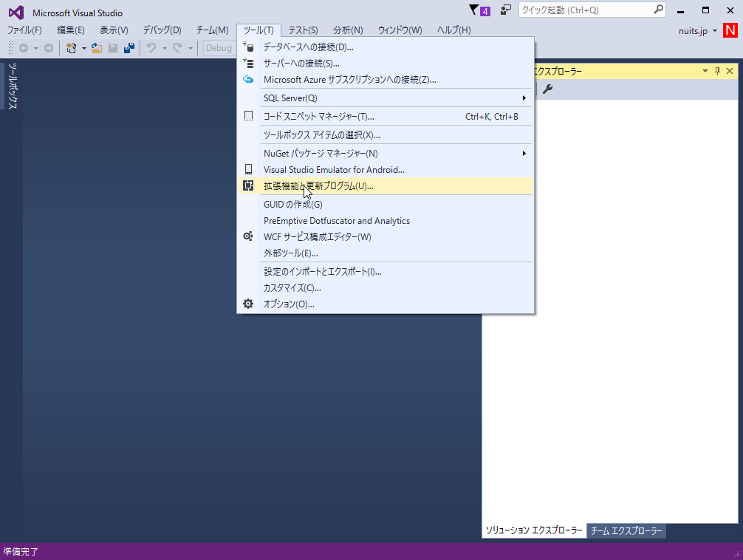Open the undo history dropdown arrow
This screenshot has width=743, height=560.
coord(165,48)
